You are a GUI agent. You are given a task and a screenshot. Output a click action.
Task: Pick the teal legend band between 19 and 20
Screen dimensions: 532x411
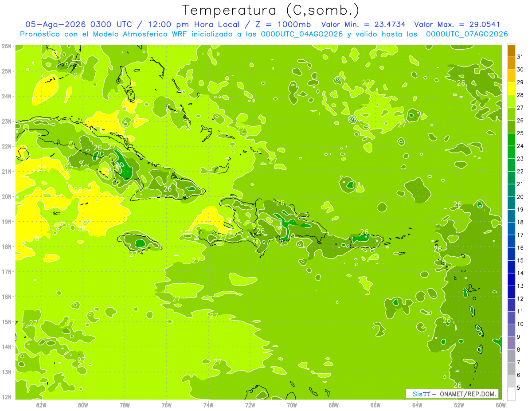point(511,203)
